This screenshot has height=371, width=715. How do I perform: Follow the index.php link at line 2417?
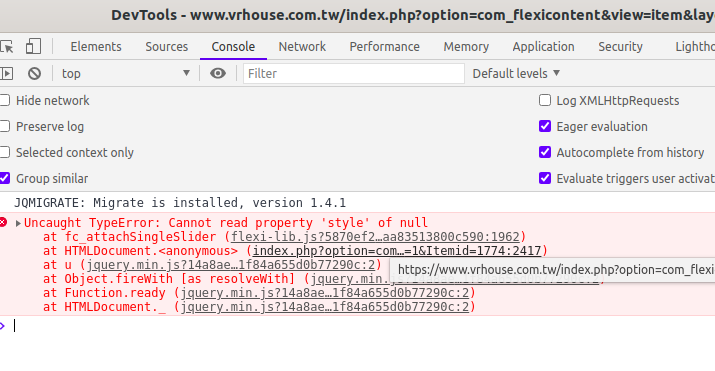(x=397, y=251)
